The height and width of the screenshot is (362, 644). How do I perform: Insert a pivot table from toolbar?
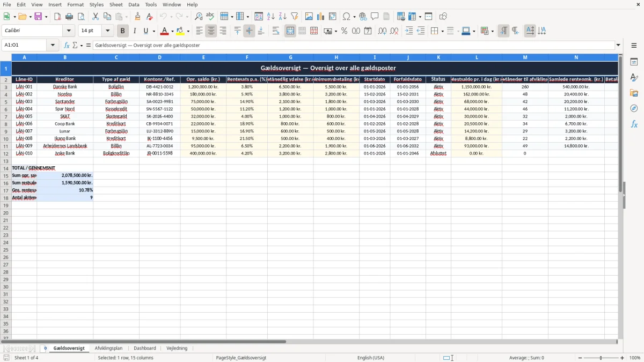point(333,17)
